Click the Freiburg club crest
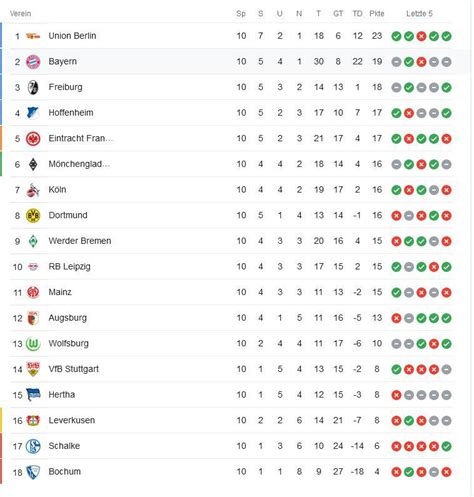Viewport: 474px width, 497px height. [x=33, y=87]
